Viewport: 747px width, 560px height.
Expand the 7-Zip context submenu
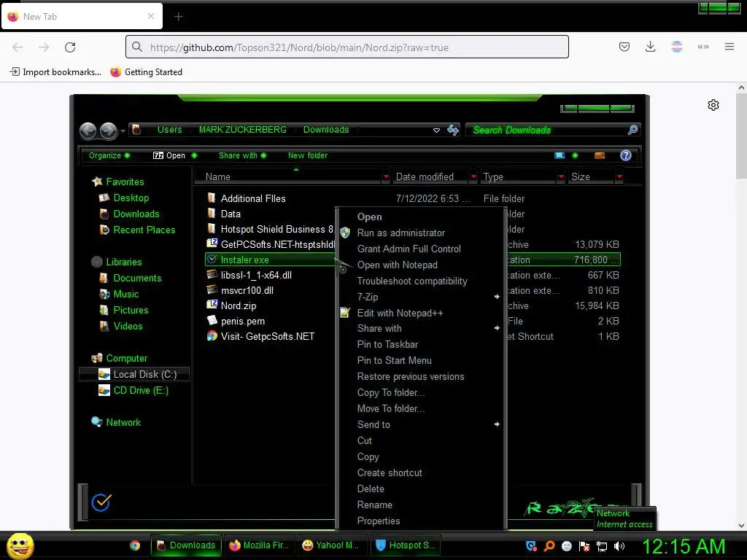(421, 297)
